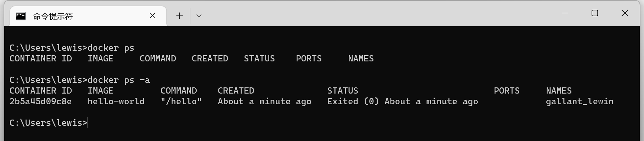Viewport: 644px width, 141px height.
Task: Click the NAMES header above gallant_lewin
Action: click(x=559, y=91)
